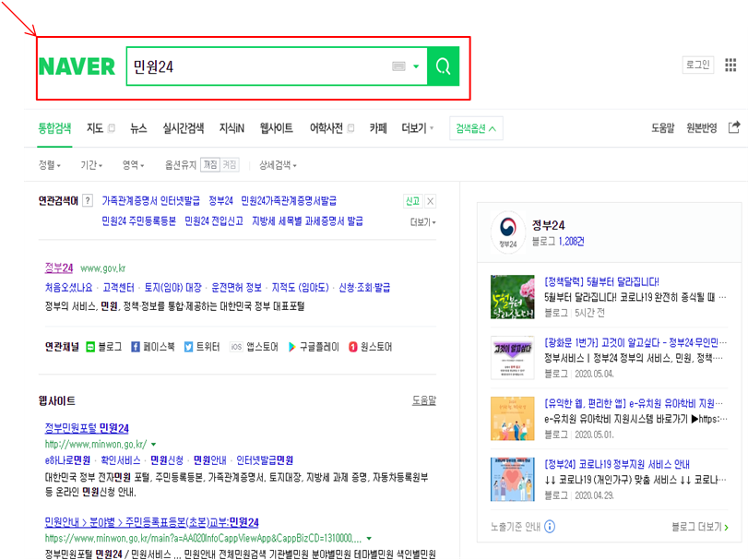Click the 신고 button
748x560 pixels.
[412, 201]
